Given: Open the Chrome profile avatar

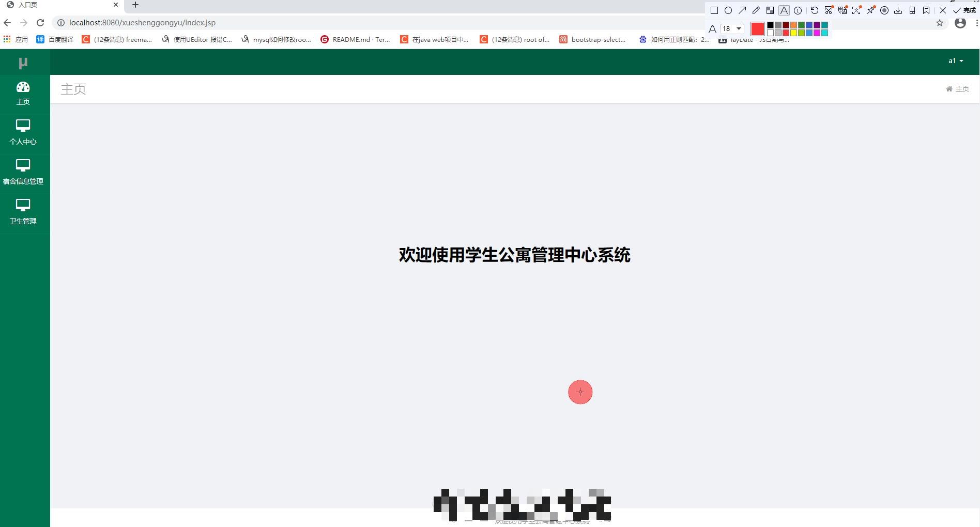Looking at the screenshot, I should click(960, 23).
